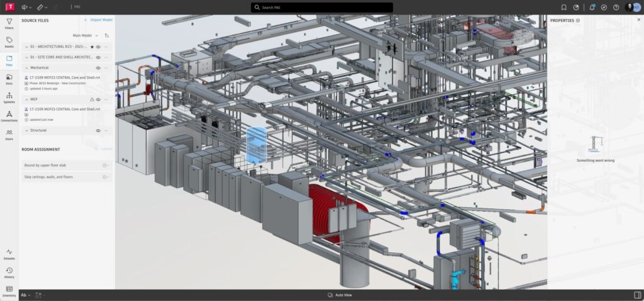
Task: Toggle Bound by upper floor slab
Action: coord(106,166)
